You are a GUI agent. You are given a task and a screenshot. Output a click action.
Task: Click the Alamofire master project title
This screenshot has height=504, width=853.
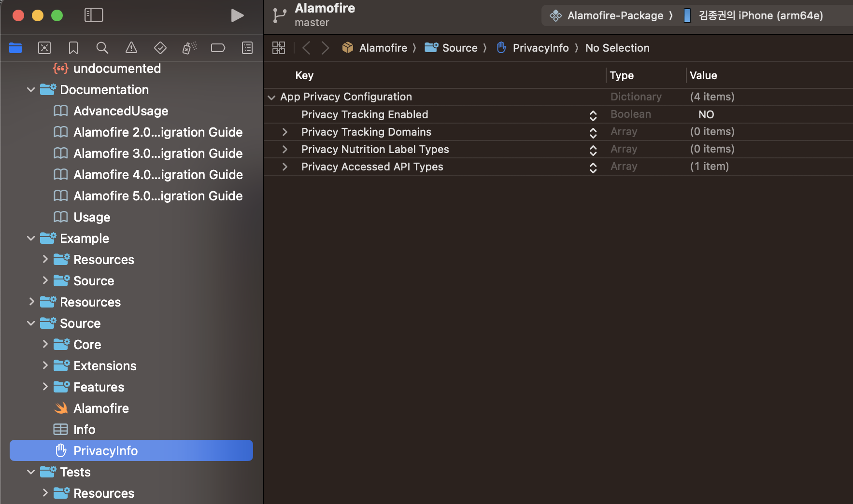tap(325, 15)
